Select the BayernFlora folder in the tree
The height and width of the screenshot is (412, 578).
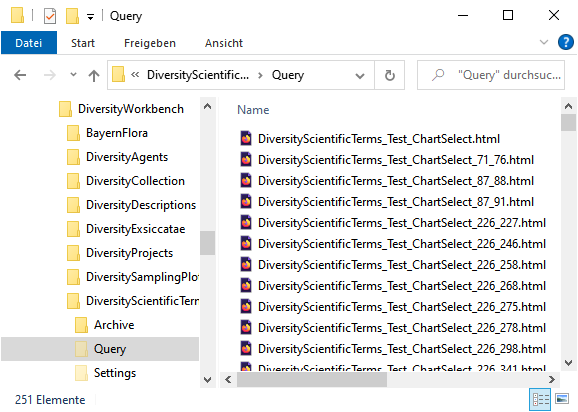click(116, 133)
